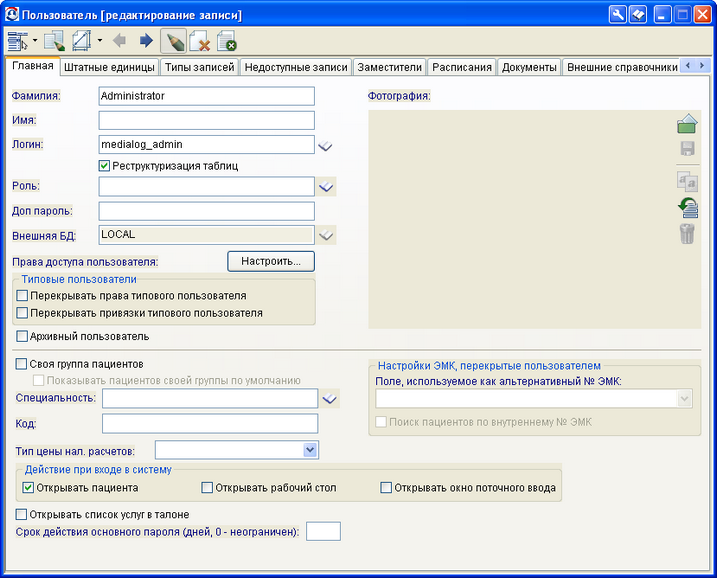Image resolution: width=717 pixels, height=578 pixels.
Task: Check Перекрывать права типового пользователя
Action: 22,296
